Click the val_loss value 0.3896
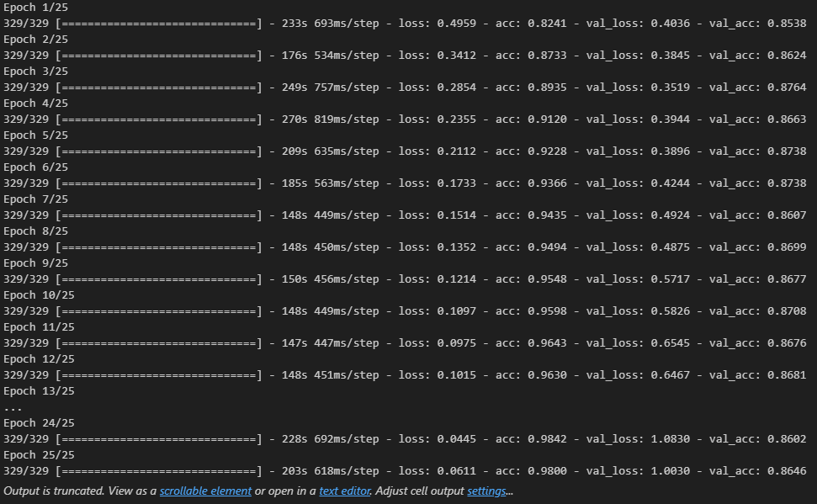Image resolution: width=817 pixels, height=504 pixels. coord(670,151)
